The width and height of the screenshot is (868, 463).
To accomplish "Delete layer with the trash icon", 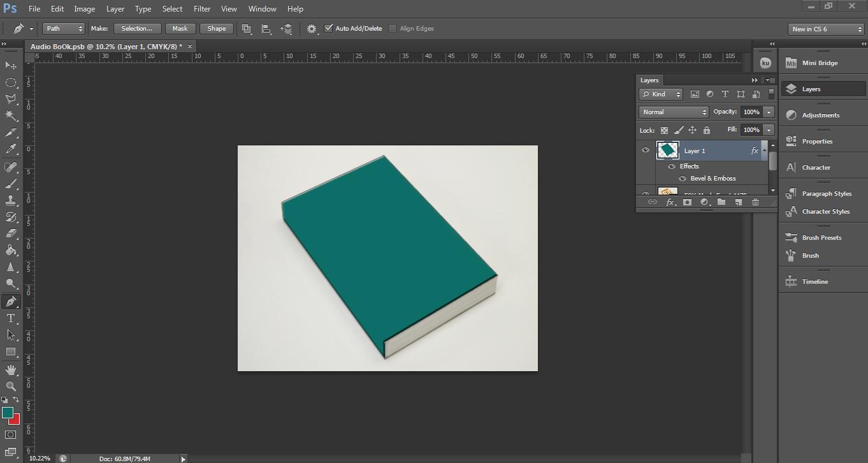I will [755, 202].
